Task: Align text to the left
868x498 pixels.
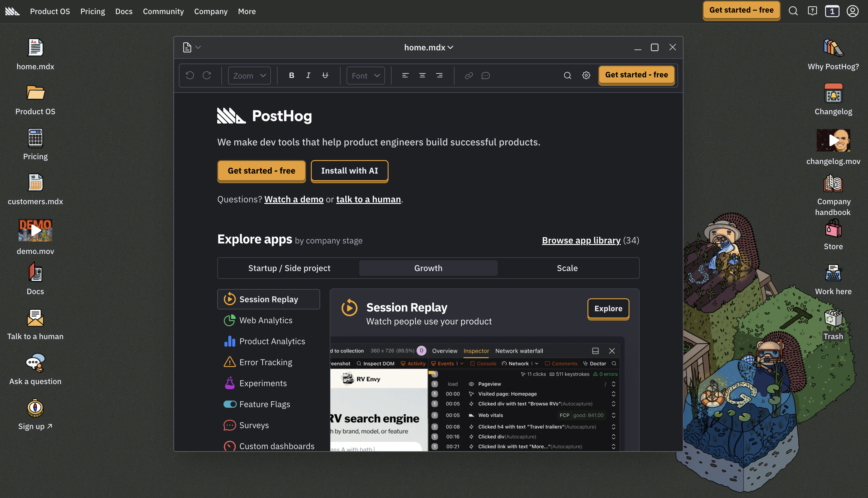Action: click(405, 75)
